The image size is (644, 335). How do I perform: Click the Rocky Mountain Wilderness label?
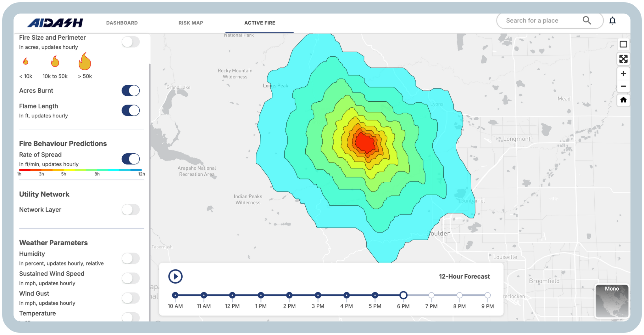click(x=235, y=74)
